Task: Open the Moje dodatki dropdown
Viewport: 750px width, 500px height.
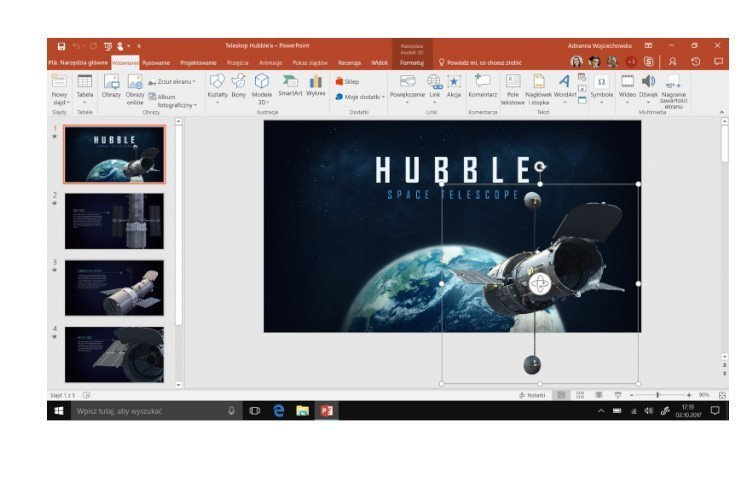Action: pyautogui.click(x=360, y=97)
